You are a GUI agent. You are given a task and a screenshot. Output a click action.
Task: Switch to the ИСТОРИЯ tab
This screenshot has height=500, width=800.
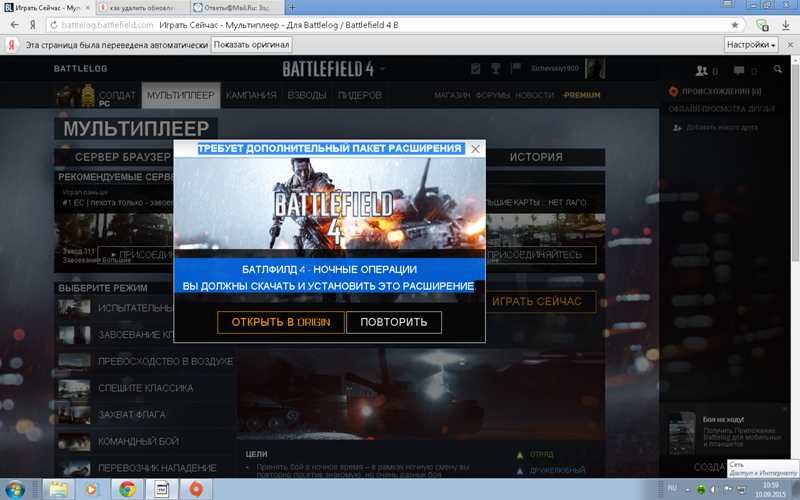(536, 157)
